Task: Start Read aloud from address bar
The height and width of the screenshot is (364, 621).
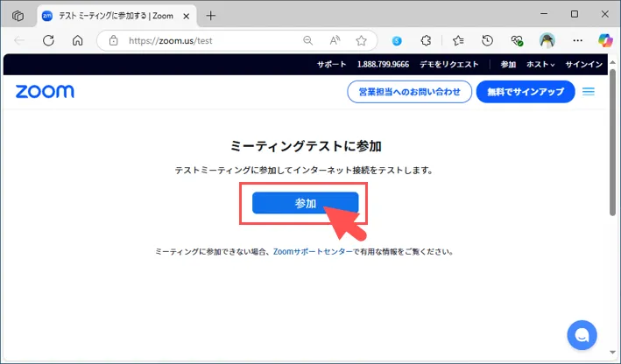Action: point(335,40)
